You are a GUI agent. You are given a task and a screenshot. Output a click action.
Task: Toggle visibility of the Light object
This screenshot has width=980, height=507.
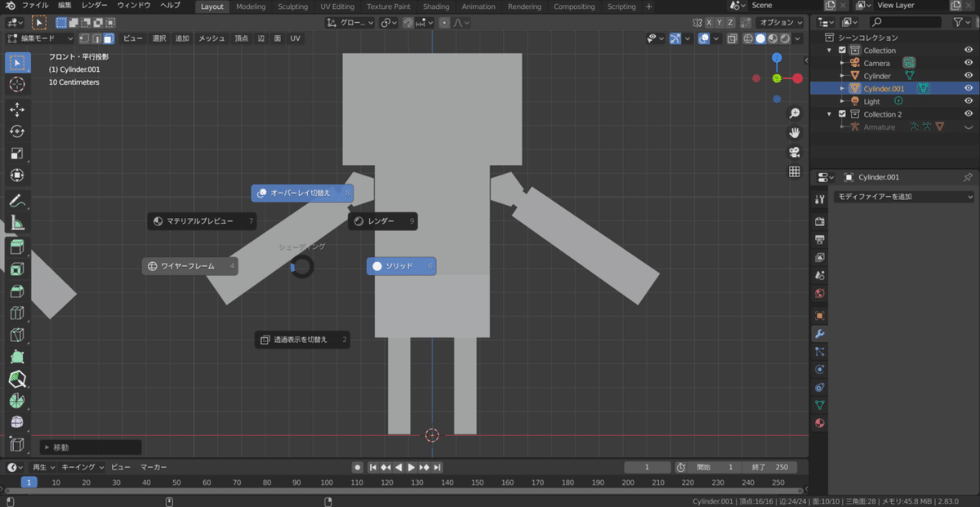point(969,101)
